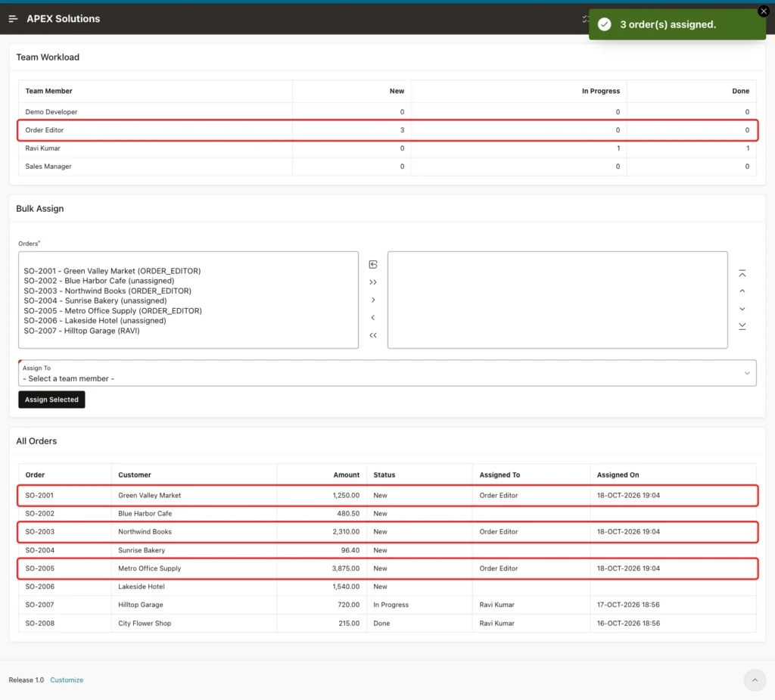Click the Assigned On column header
Screen dimensions: 775x700
pyautogui.click(x=618, y=474)
